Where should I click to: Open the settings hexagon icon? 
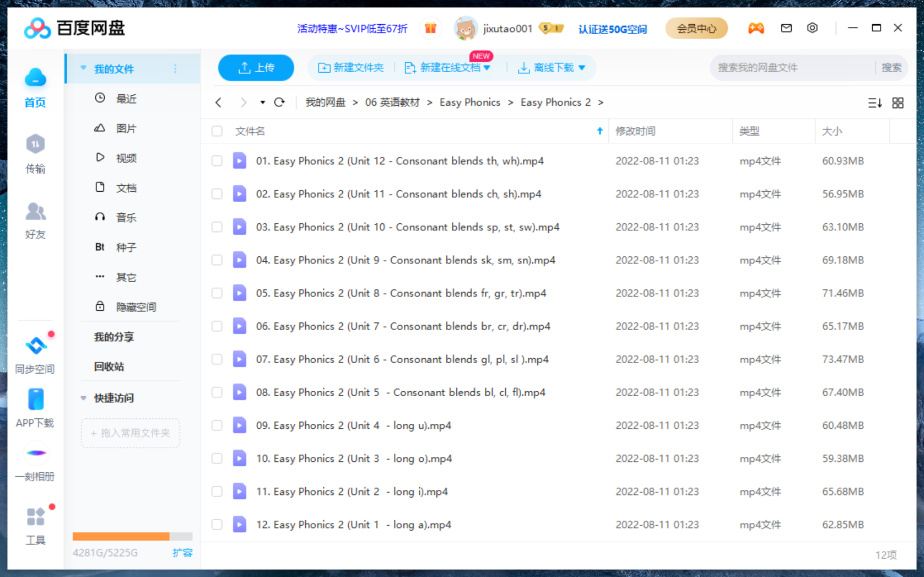pyautogui.click(x=812, y=28)
